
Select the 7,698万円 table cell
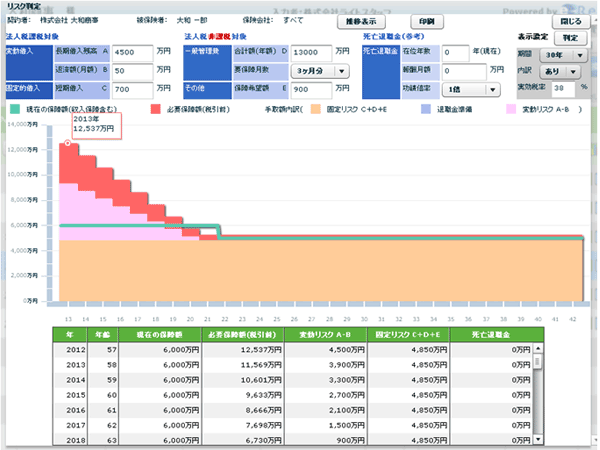tap(243, 425)
